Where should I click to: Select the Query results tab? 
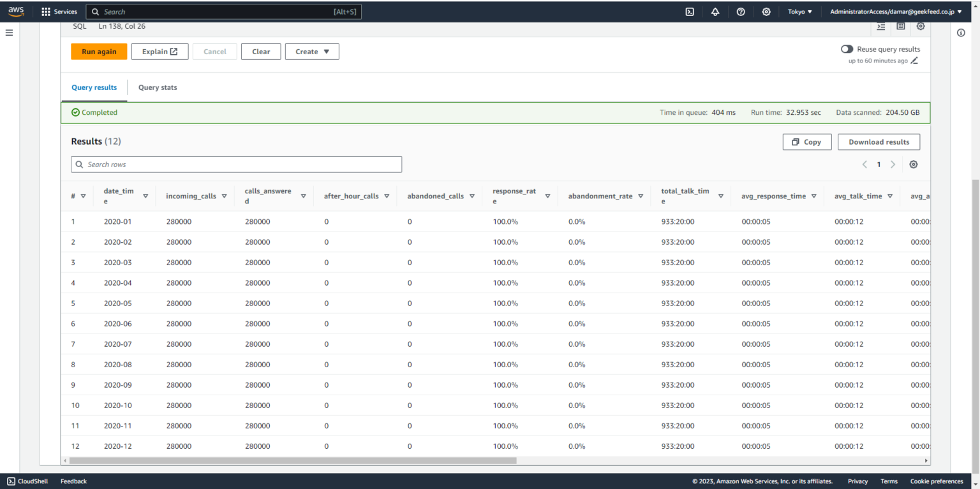[x=94, y=87]
